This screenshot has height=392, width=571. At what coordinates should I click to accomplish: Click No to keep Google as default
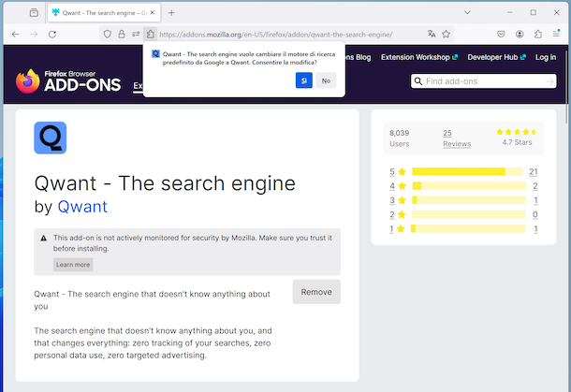tap(326, 80)
